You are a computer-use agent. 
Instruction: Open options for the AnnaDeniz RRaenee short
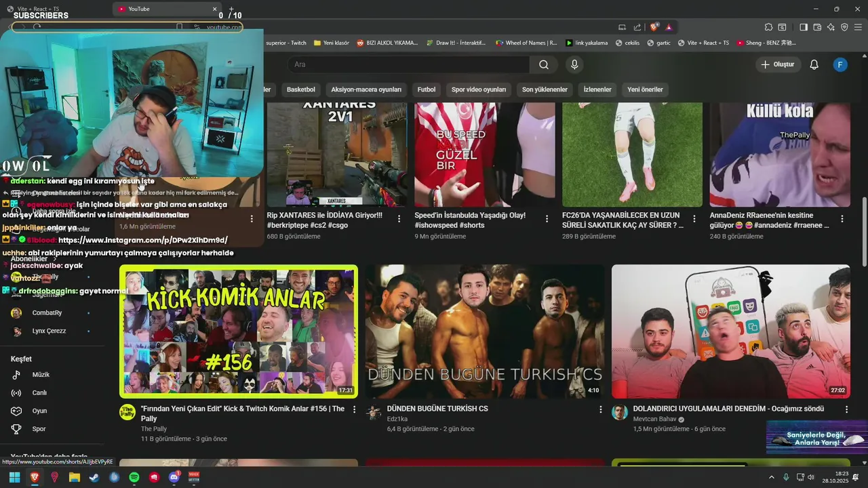842,219
